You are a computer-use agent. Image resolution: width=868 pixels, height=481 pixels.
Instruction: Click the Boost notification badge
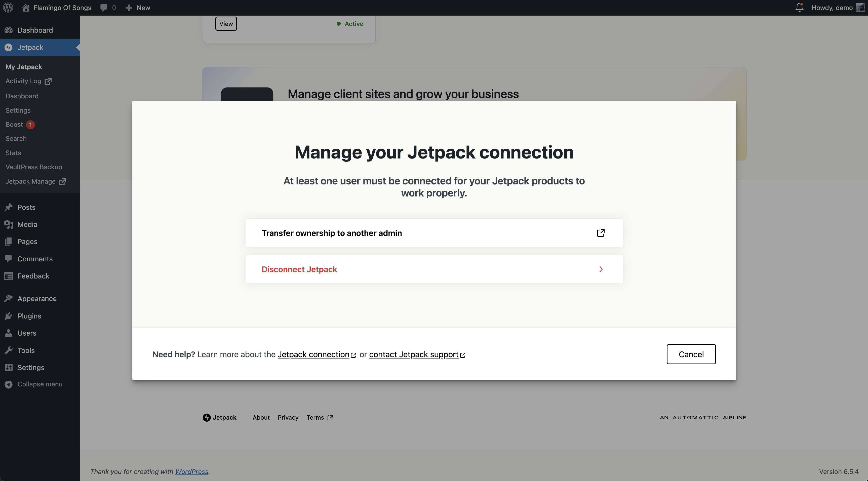[30, 125]
